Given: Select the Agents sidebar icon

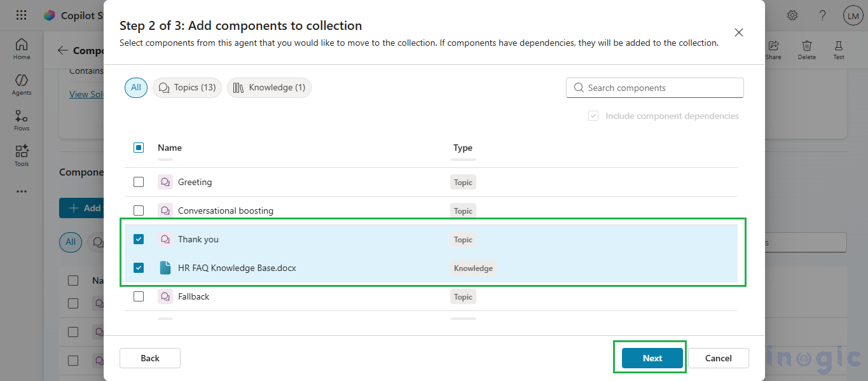Looking at the screenshot, I should point(21,83).
